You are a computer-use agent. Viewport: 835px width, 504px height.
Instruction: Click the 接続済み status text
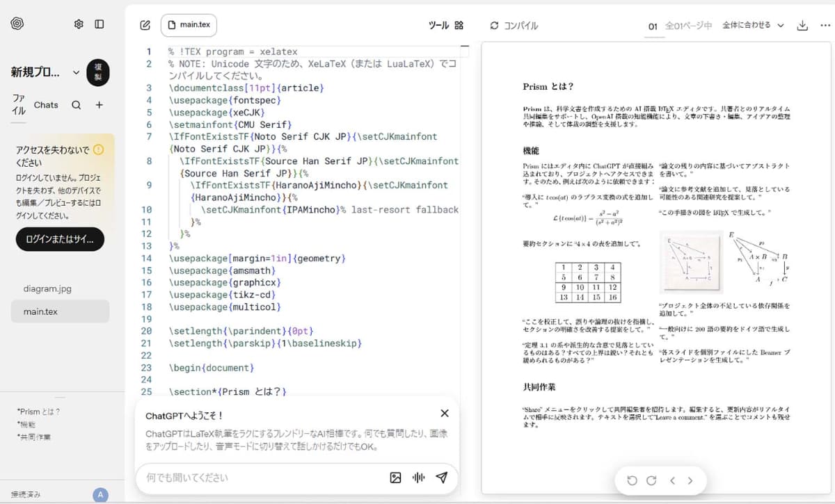click(x=26, y=495)
